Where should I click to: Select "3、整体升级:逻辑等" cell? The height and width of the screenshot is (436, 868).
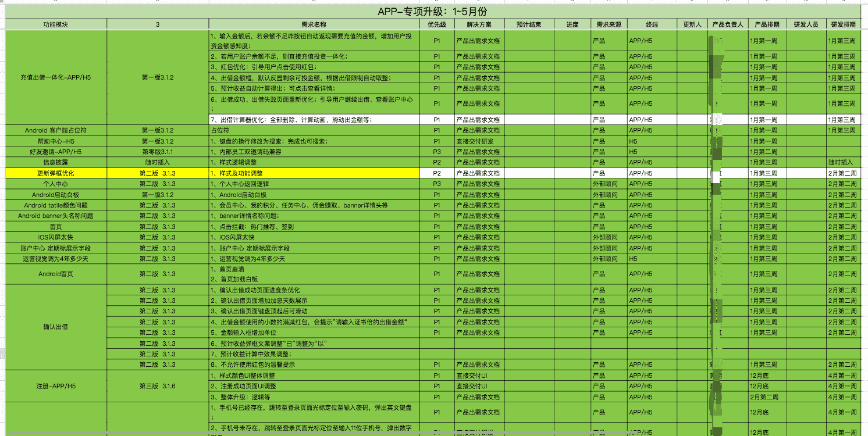click(x=314, y=397)
